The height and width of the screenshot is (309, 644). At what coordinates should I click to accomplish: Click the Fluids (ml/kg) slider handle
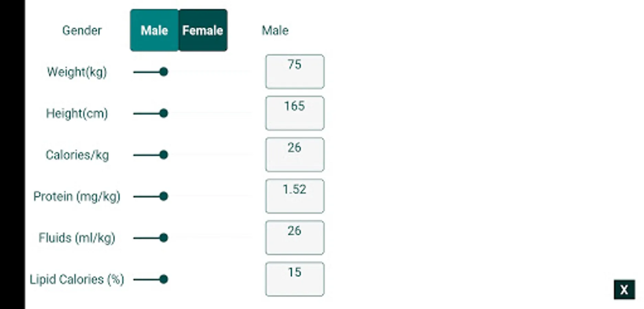coord(164,238)
